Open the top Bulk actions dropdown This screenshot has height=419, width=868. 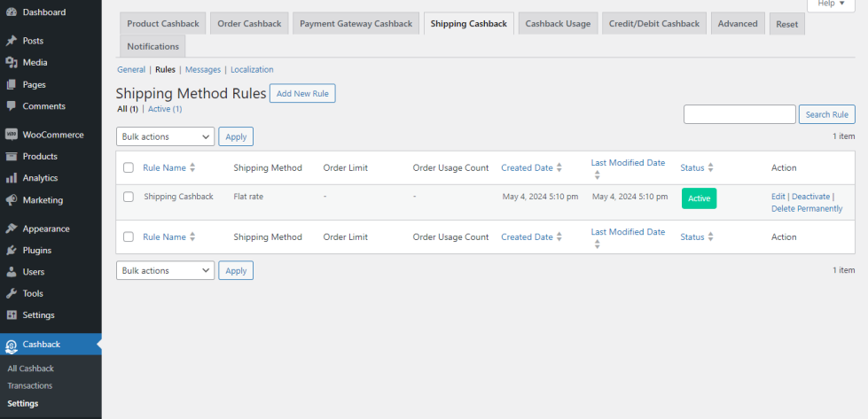point(165,136)
